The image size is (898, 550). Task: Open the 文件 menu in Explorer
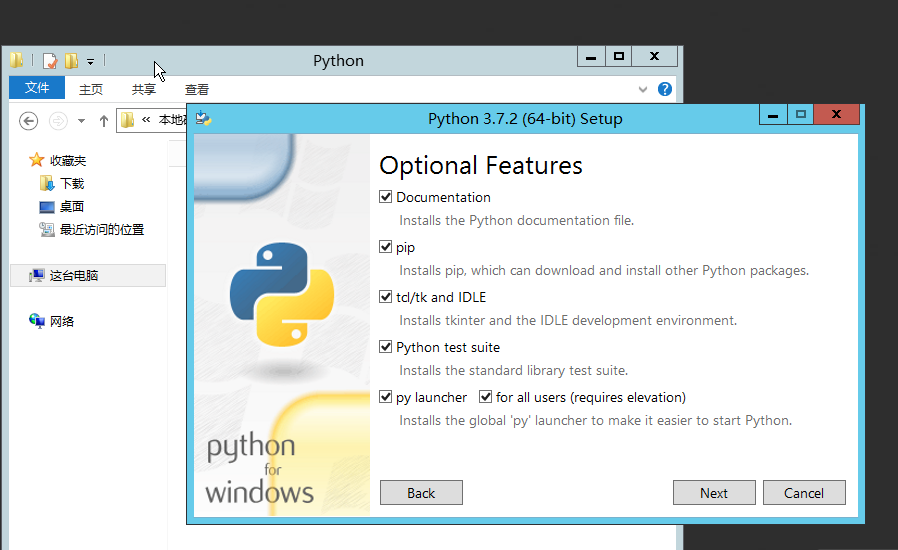(x=37, y=88)
